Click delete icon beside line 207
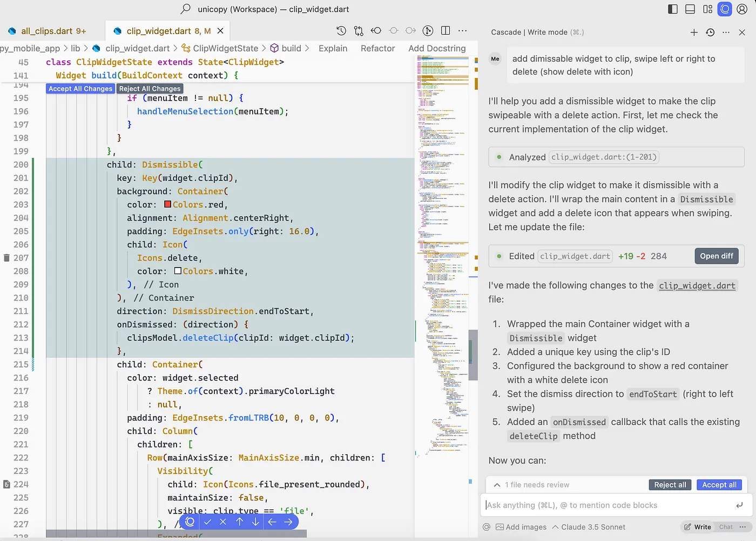 tap(6, 258)
